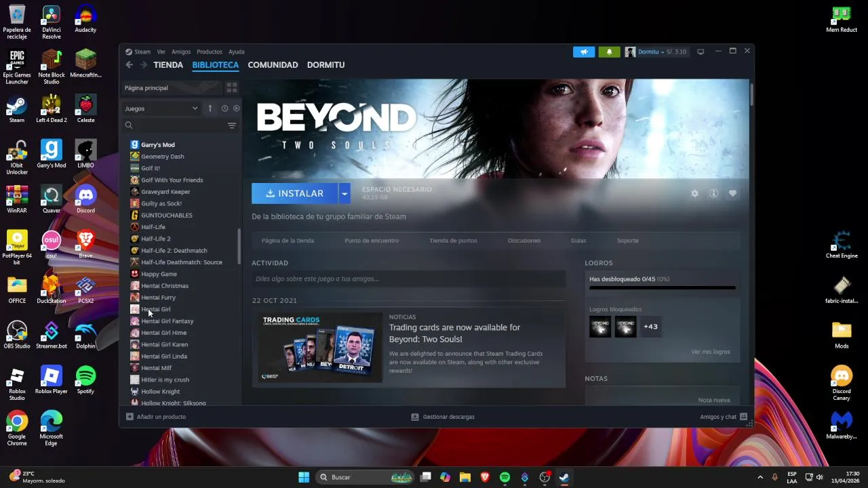Viewport: 868px width, 488px height.
Task: Click the achievements progress bar
Action: [662, 288]
